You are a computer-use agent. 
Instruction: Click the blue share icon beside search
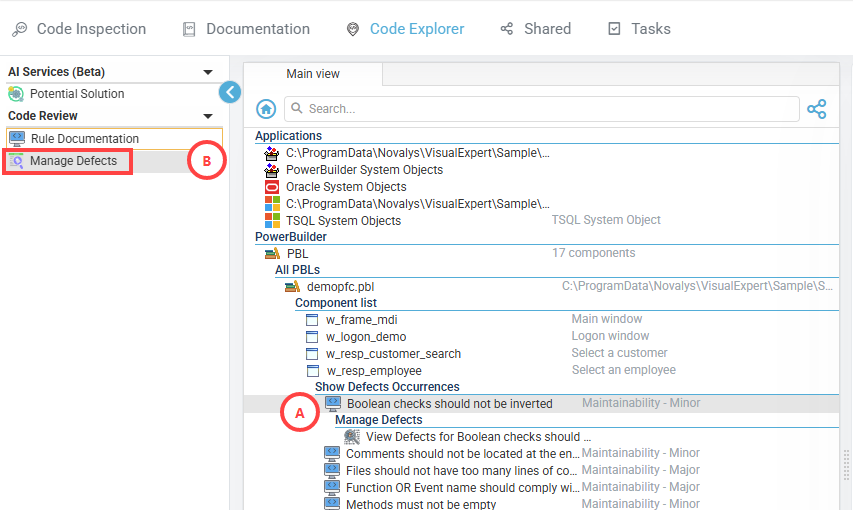[817, 109]
